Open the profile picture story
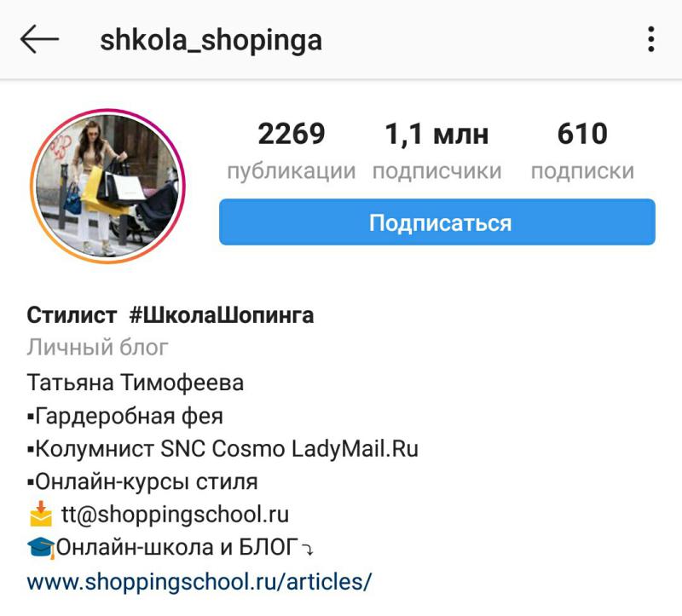 108,186
